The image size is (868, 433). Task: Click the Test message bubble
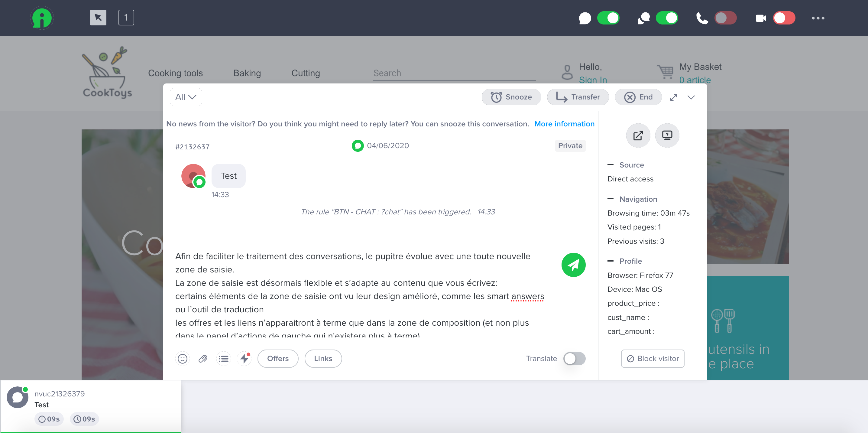coord(228,176)
